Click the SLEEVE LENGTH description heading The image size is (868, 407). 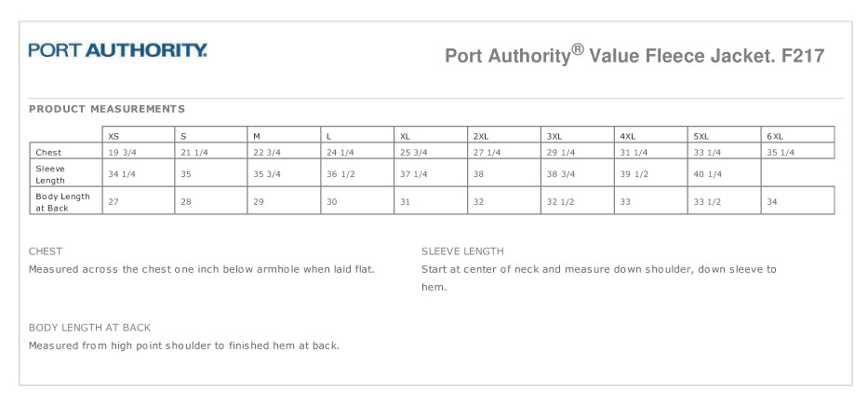tap(462, 251)
